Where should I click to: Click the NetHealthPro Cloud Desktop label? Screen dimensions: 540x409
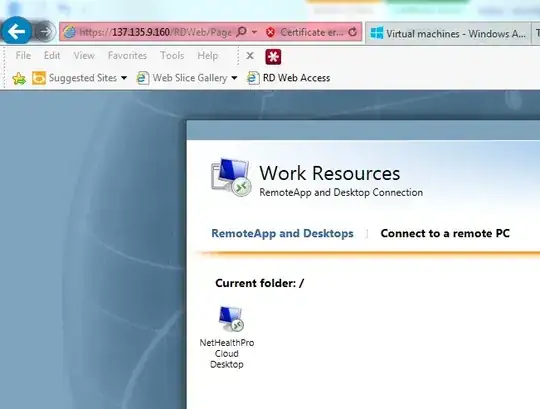tap(227, 354)
